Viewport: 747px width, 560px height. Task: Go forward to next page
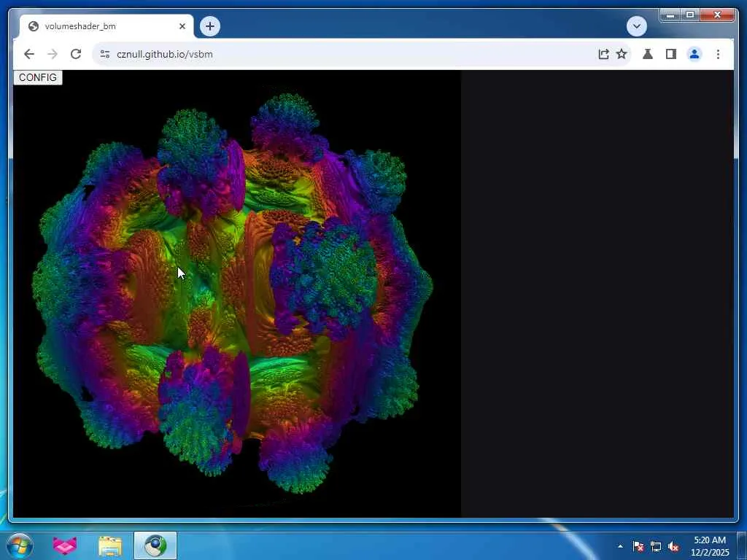[x=53, y=54]
